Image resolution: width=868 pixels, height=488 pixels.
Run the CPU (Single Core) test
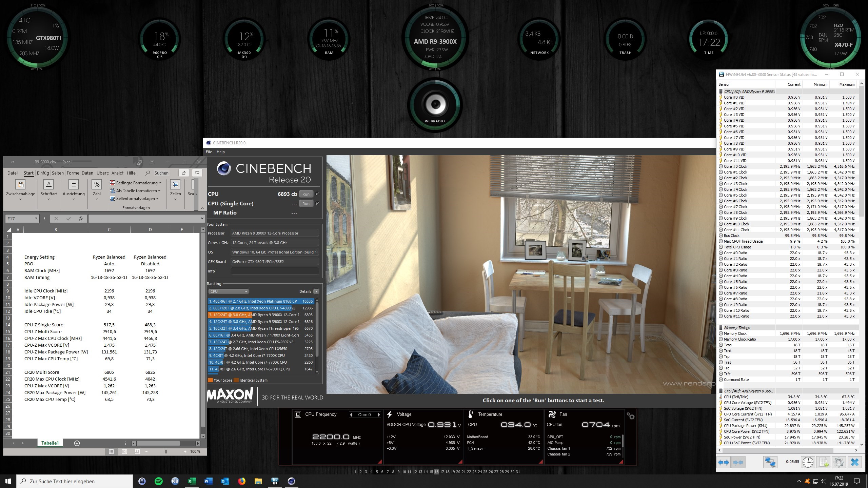pos(305,203)
